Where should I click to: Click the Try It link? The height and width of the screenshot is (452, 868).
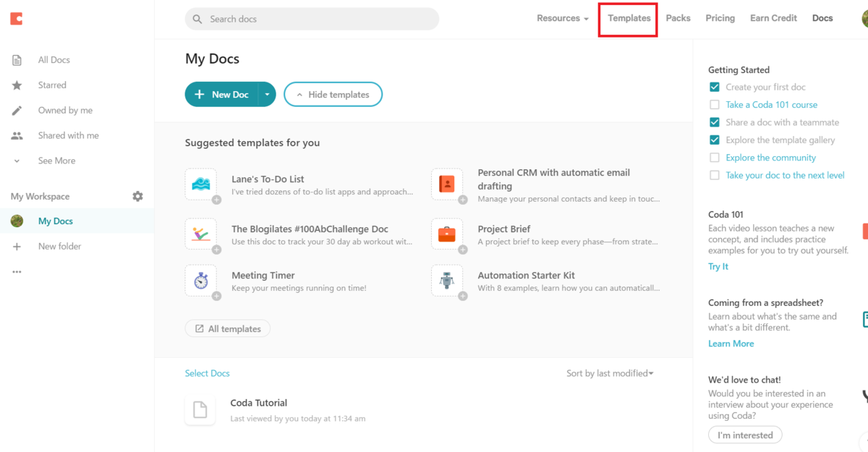718,267
